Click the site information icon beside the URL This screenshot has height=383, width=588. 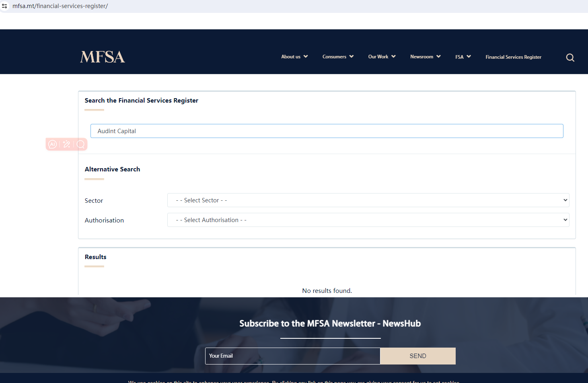pyautogui.click(x=4, y=6)
